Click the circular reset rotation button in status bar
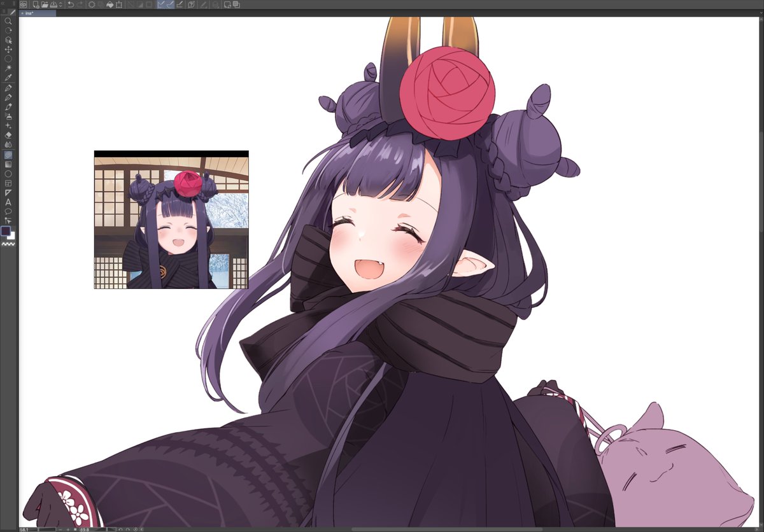The image size is (764, 532). tap(136, 529)
